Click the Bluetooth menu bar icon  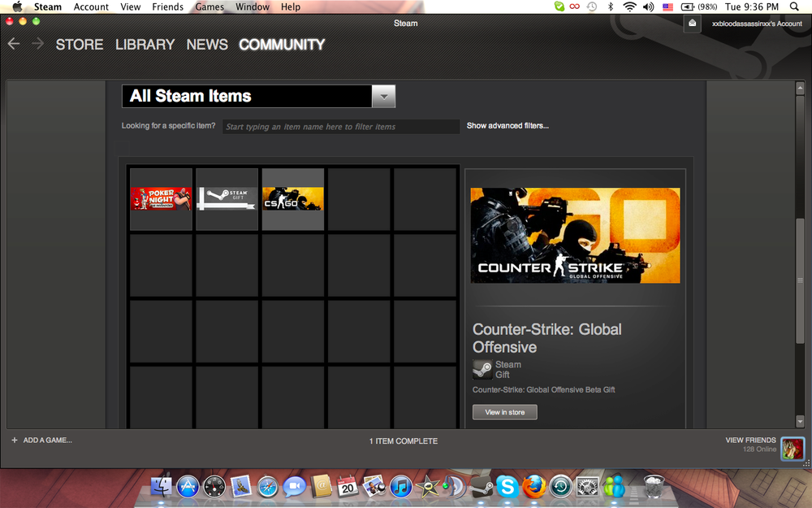click(611, 7)
